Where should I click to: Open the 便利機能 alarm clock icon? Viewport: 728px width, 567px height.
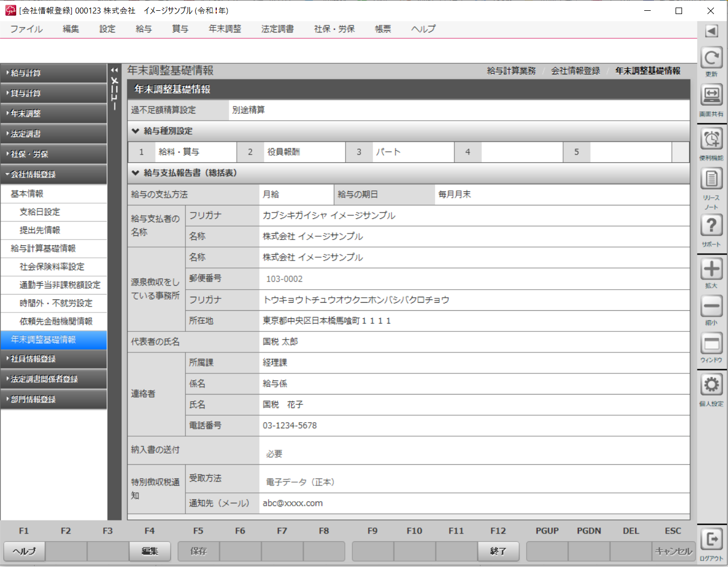[711, 139]
